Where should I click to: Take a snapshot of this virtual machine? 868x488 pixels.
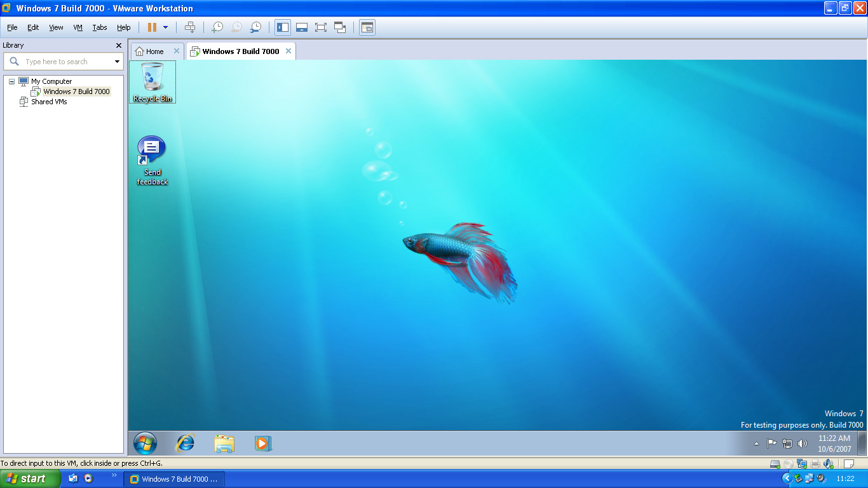[x=217, y=27]
